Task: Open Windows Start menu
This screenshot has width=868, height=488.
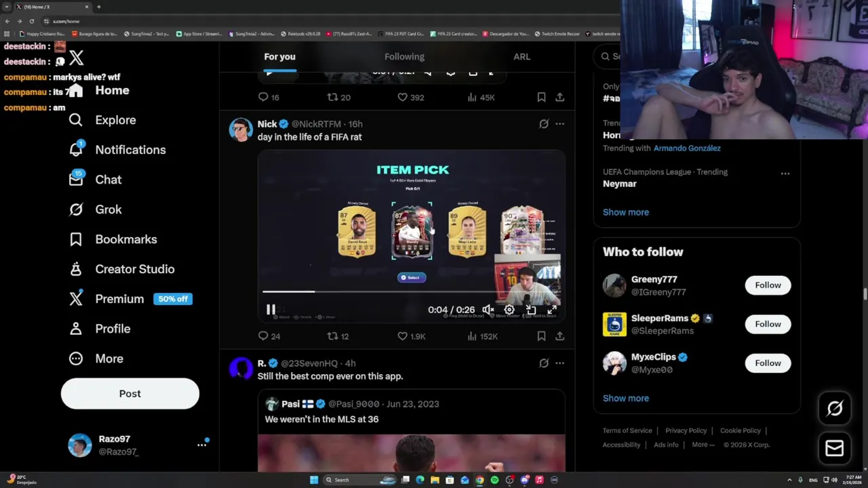Action: pos(314,480)
